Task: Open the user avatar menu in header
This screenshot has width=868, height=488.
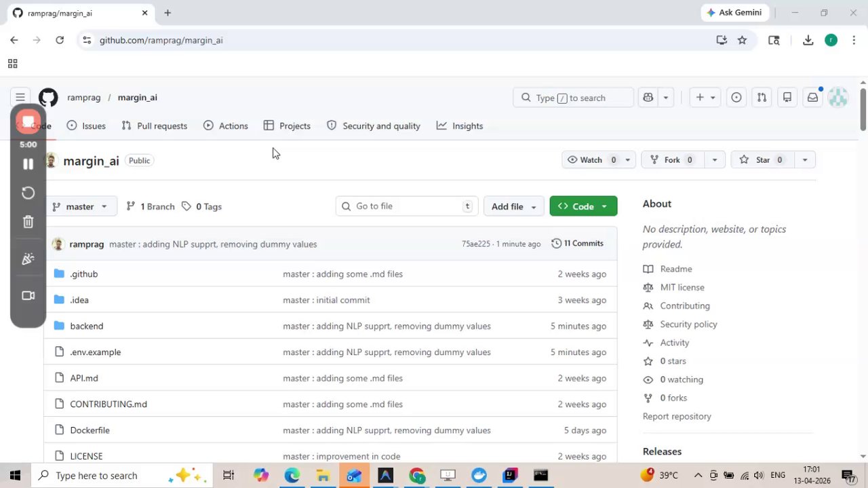Action: click(838, 98)
